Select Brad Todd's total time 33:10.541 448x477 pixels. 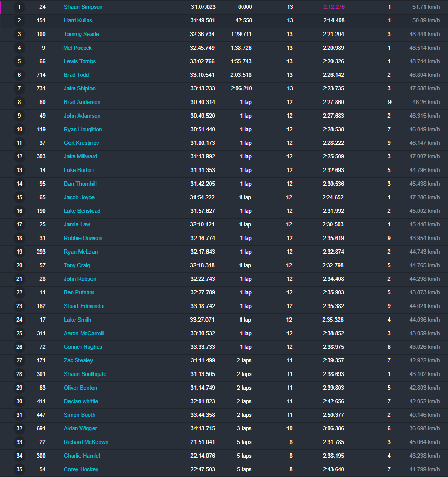[203, 75]
